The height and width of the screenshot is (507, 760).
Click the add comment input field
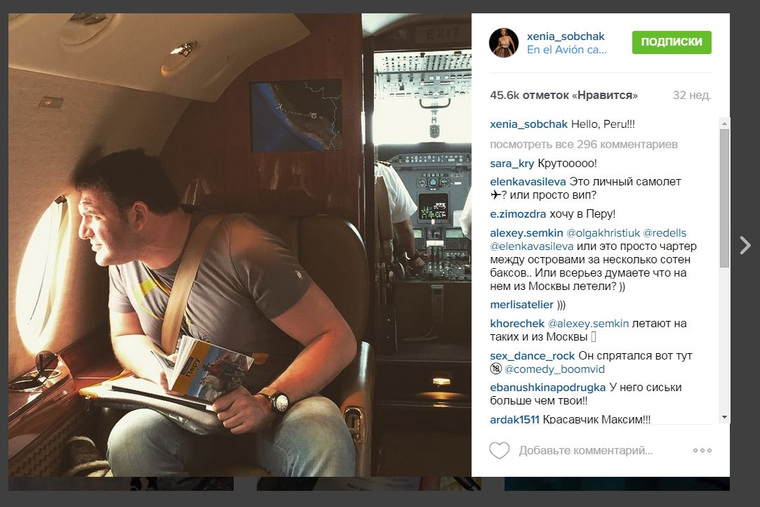coord(586,451)
